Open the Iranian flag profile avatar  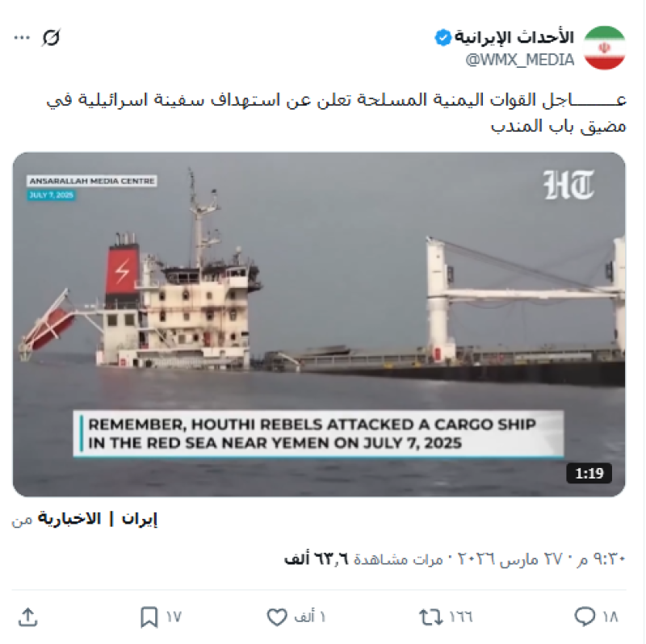tap(605, 48)
